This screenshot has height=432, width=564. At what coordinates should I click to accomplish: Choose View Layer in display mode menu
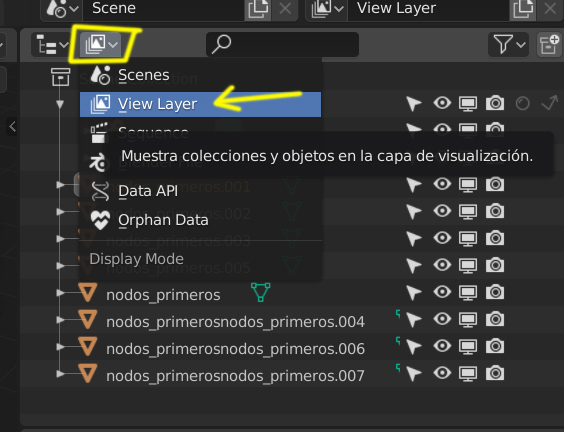(200, 104)
